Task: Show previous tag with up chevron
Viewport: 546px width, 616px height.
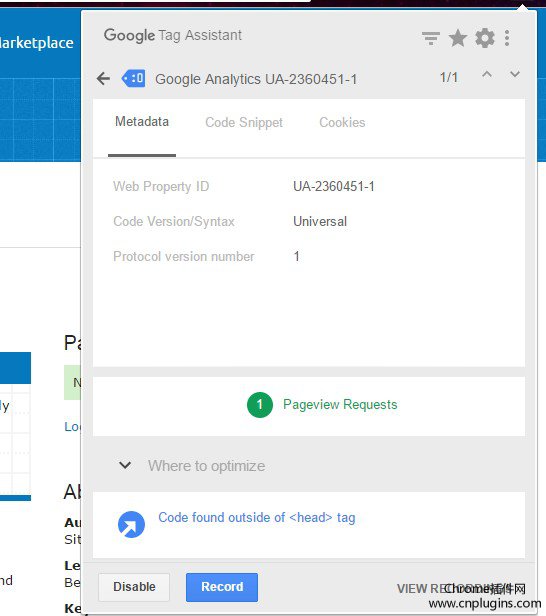Action: tap(487, 74)
